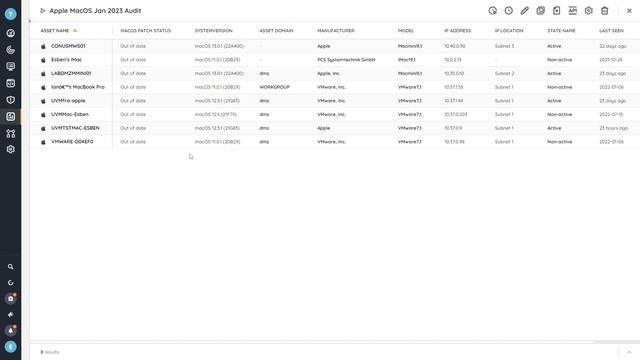The height and width of the screenshot is (360, 640).
Task: Expand the footer chevron at bottom right
Action: (x=629, y=352)
